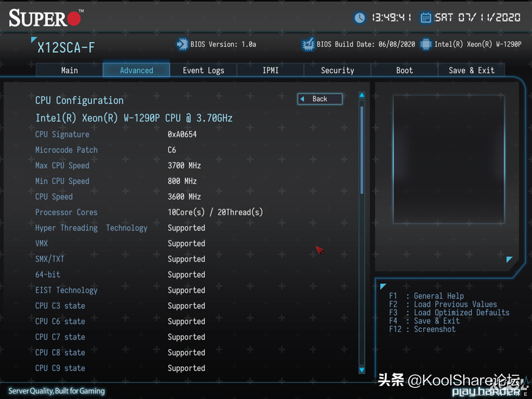Switch to the Event Logs tab

(x=203, y=70)
